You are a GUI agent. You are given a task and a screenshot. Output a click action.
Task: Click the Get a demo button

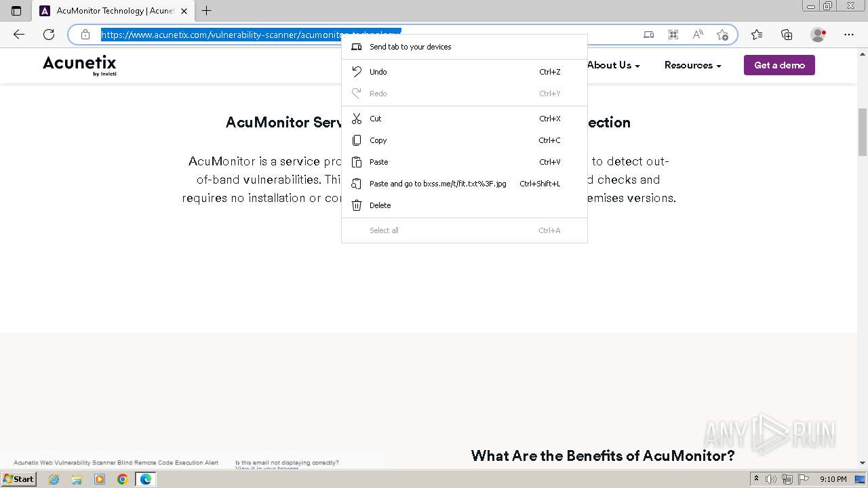[779, 65]
